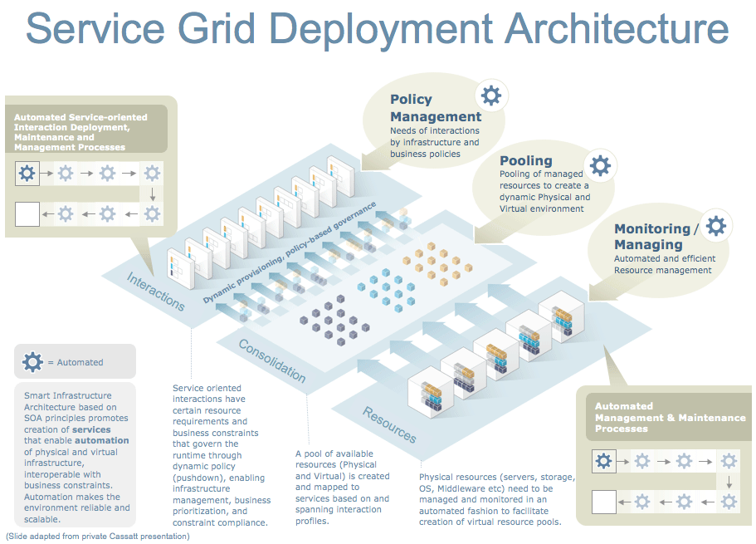Viewport: 756px width, 544px height.
Task: Select 'Automated and efficient Resource management' text
Action: pos(665,264)
